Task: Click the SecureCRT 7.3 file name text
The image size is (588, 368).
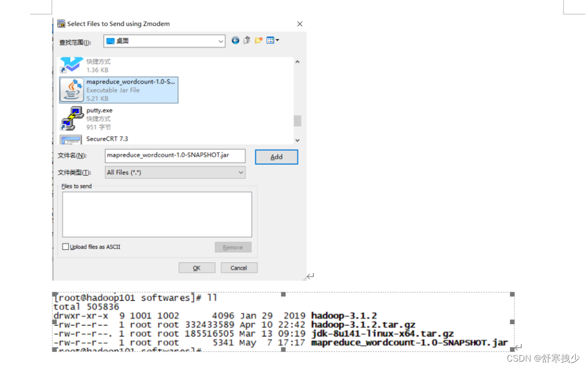Action: [x=107, y=139]
